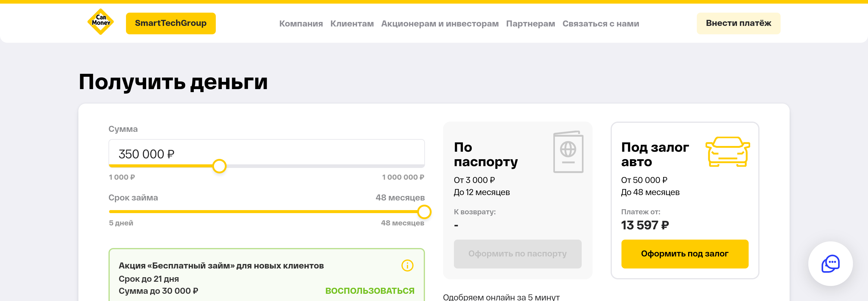Click the loan term slider handle
Image resolution: width=868 pixels, height=301 pixels.
[424, 212]
